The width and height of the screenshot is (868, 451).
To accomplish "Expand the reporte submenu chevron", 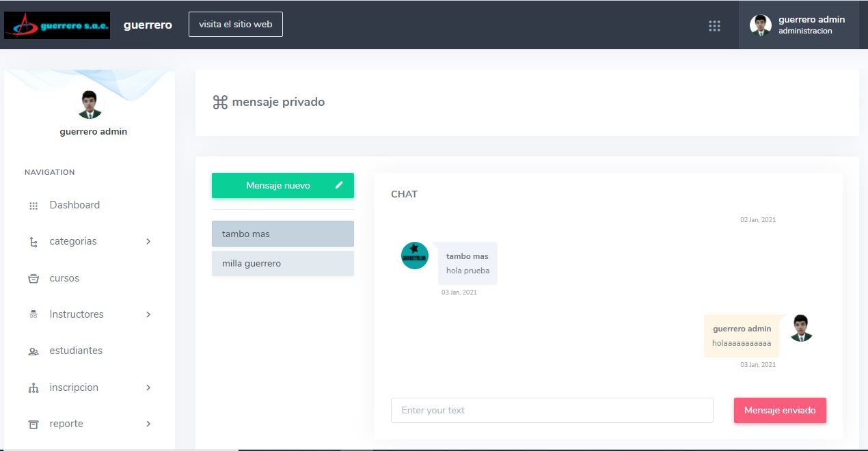I will 148,424.
